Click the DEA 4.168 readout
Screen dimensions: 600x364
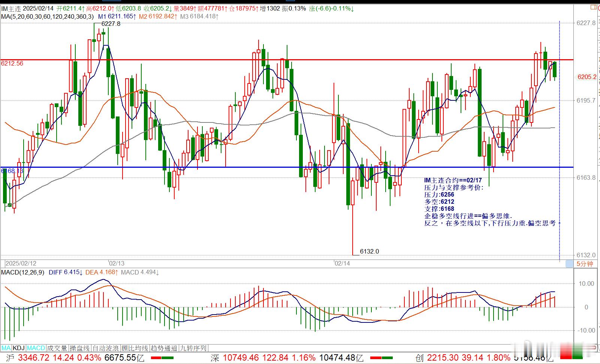pyautogui.click(x=102, y=272)
